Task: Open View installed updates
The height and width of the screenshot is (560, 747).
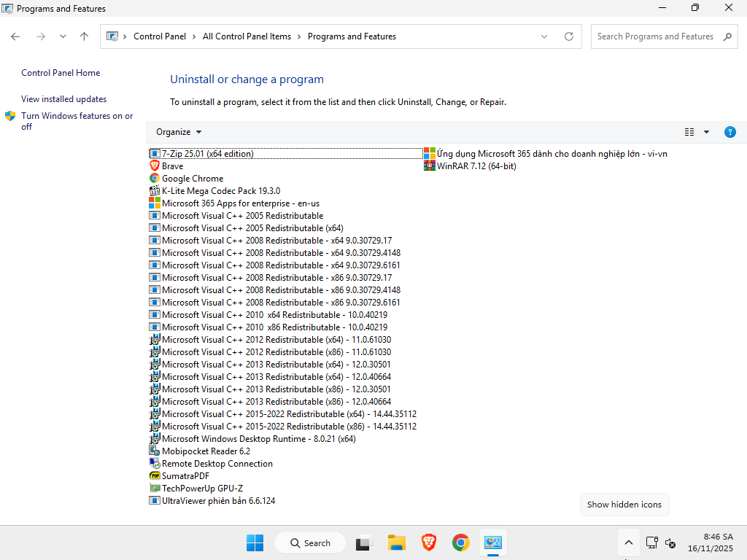Action: pos(63,98)
